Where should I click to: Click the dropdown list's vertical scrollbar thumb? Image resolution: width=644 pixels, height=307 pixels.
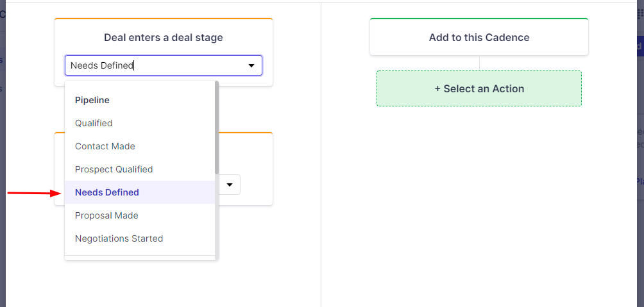pyautogui.click(x=217, y=128)
